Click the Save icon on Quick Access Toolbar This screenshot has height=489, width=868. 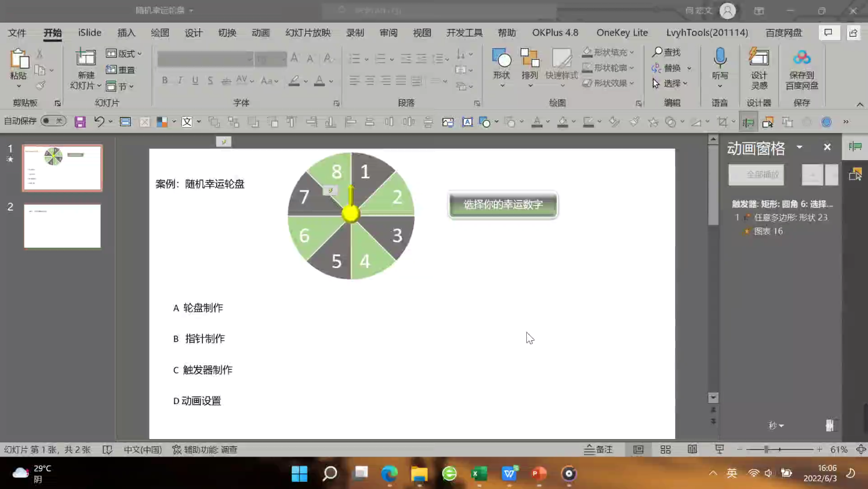click(80, 121)
